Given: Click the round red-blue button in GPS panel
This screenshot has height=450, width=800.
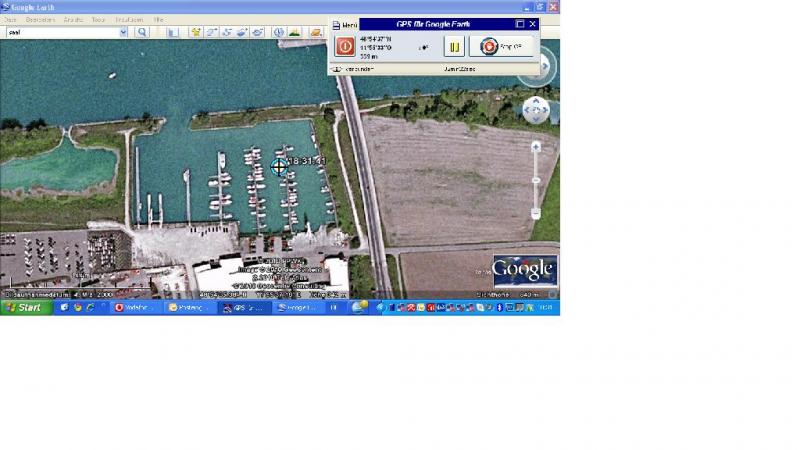Looking at the screenshot, I should (x=489, y=46).
